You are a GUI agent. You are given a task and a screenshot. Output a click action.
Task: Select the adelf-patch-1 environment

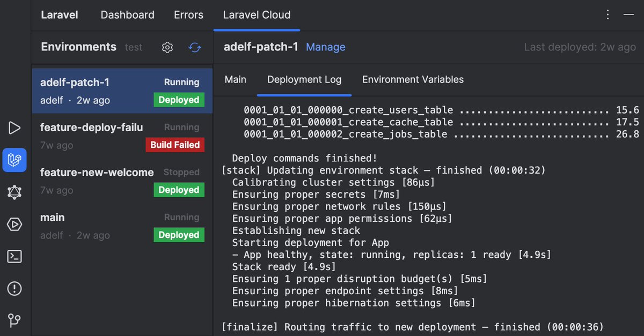pyautogui.click(x=122, y=91)
